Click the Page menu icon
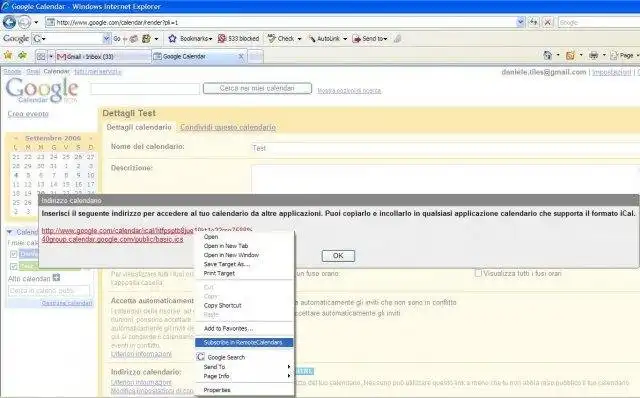 tap(613, 56)
